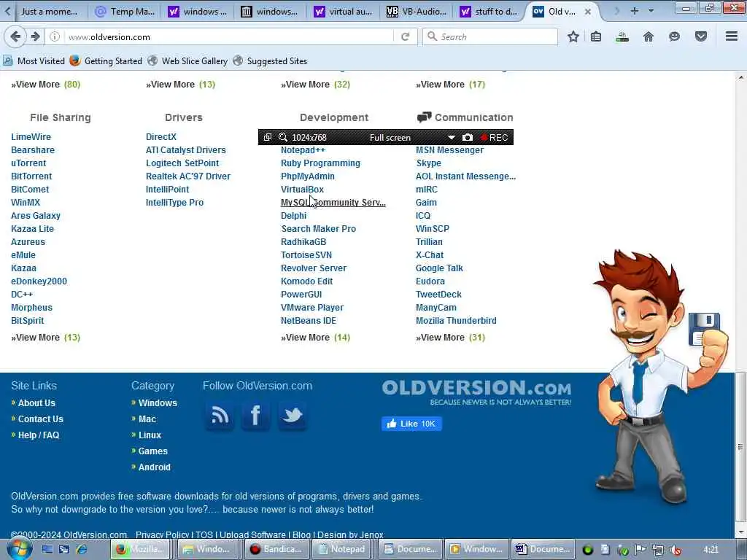
Task: Open the LimeWire link
Action: 31,136
